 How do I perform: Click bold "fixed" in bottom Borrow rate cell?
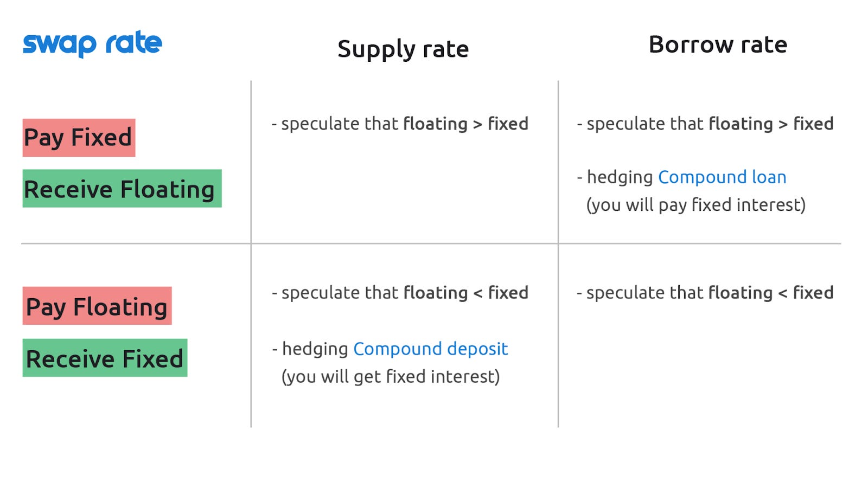[x=813, y=293]
